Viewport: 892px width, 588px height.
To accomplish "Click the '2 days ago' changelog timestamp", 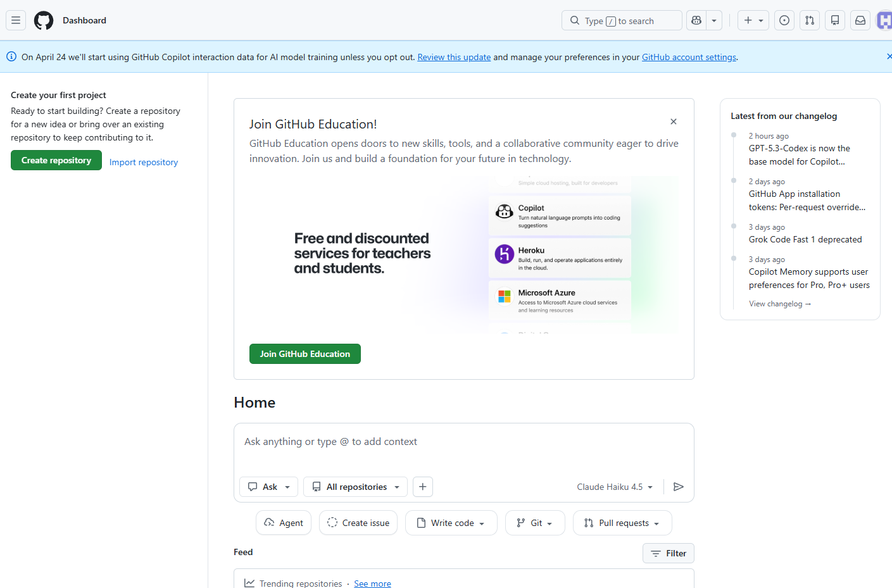I will tap(767, 182).
